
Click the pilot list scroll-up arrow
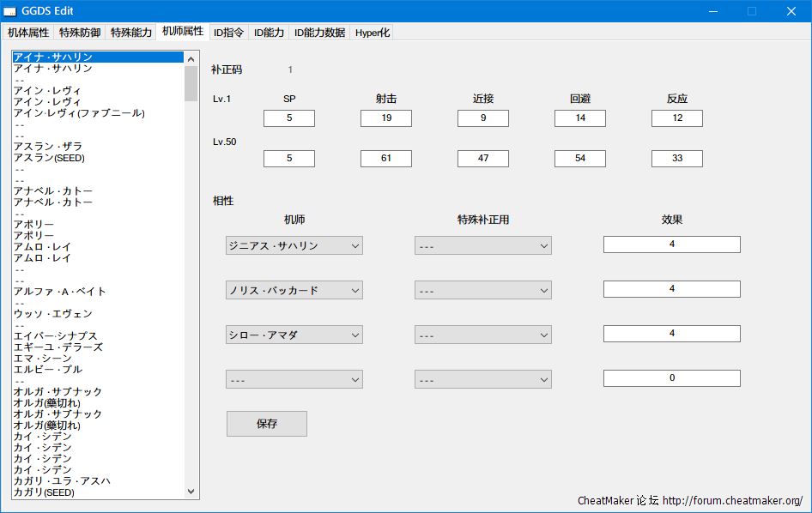[191, 58]
